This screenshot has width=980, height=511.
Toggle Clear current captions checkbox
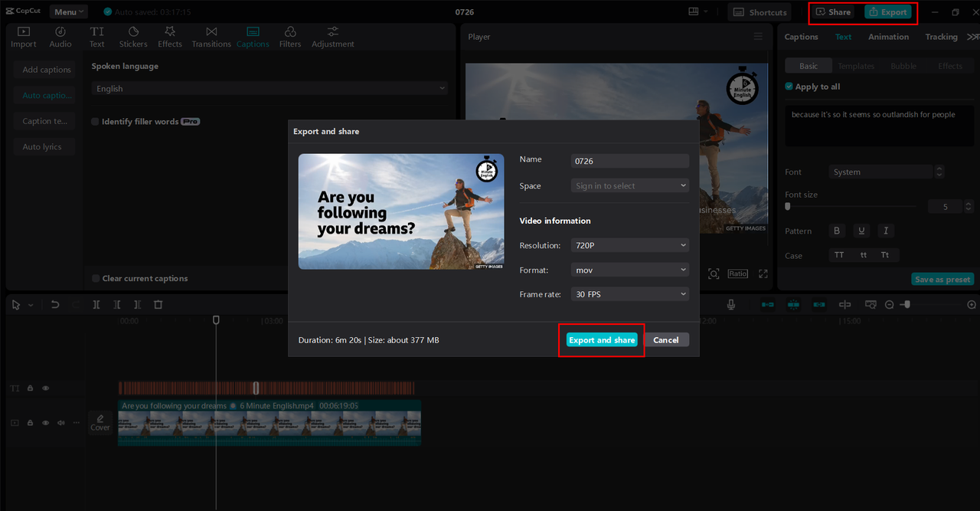coord(96,279)
